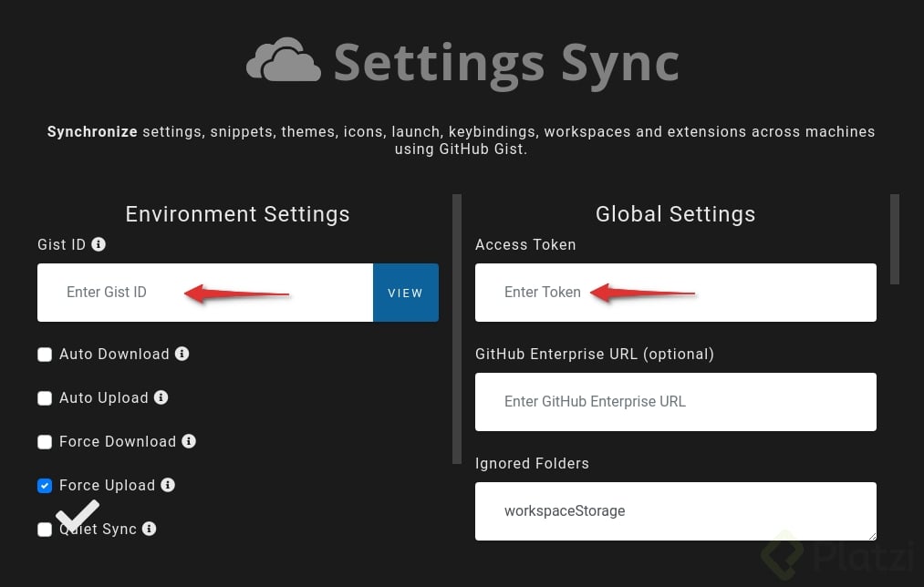The width and height of the screenshot is (924, 587).
Task: Uncheck the Force Upload checkbox
Action: [45, 485]
